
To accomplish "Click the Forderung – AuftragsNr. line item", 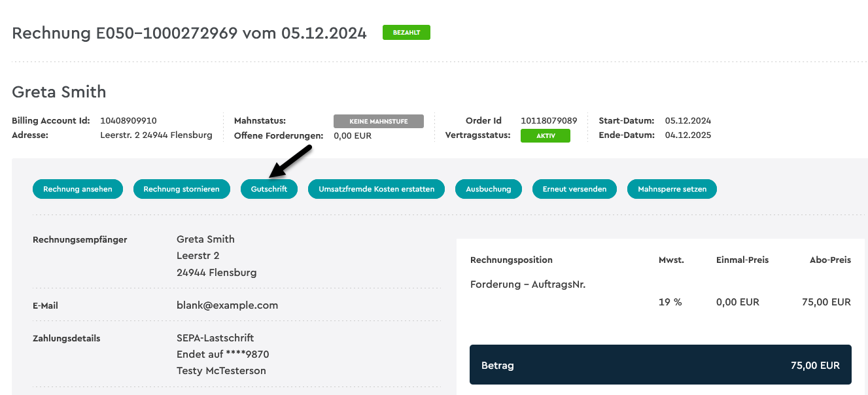I will (528, 284).
